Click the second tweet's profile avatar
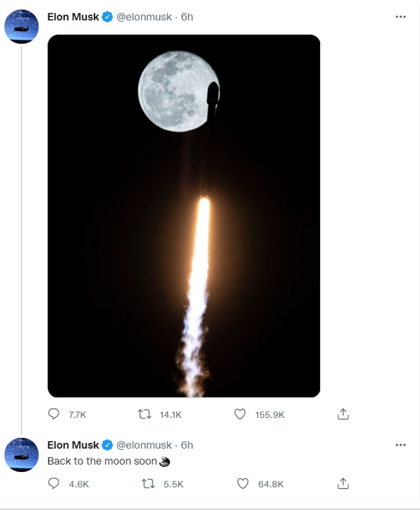 (22, 454)
